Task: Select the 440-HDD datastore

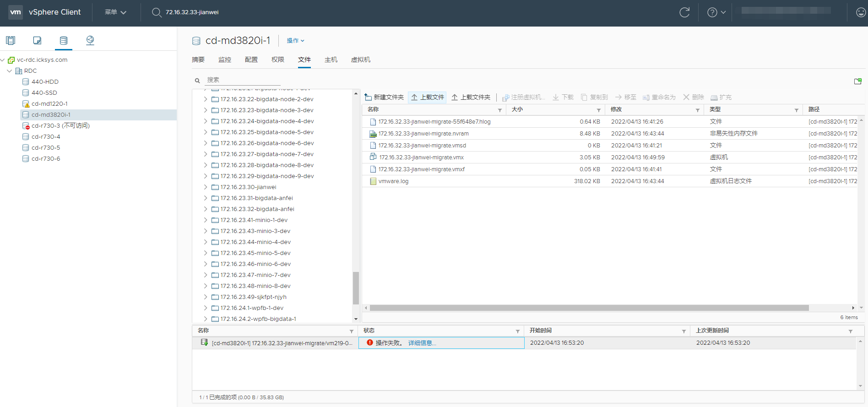Action: coord(45,82)
